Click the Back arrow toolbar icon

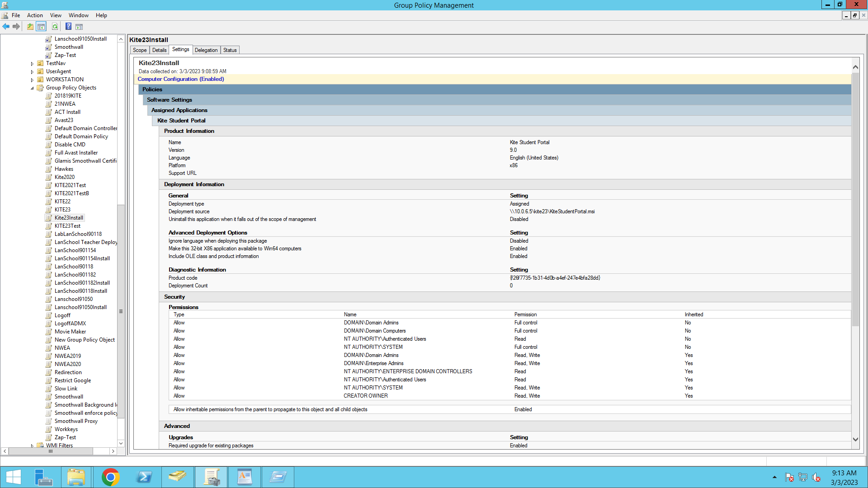[x=6, y=27]
